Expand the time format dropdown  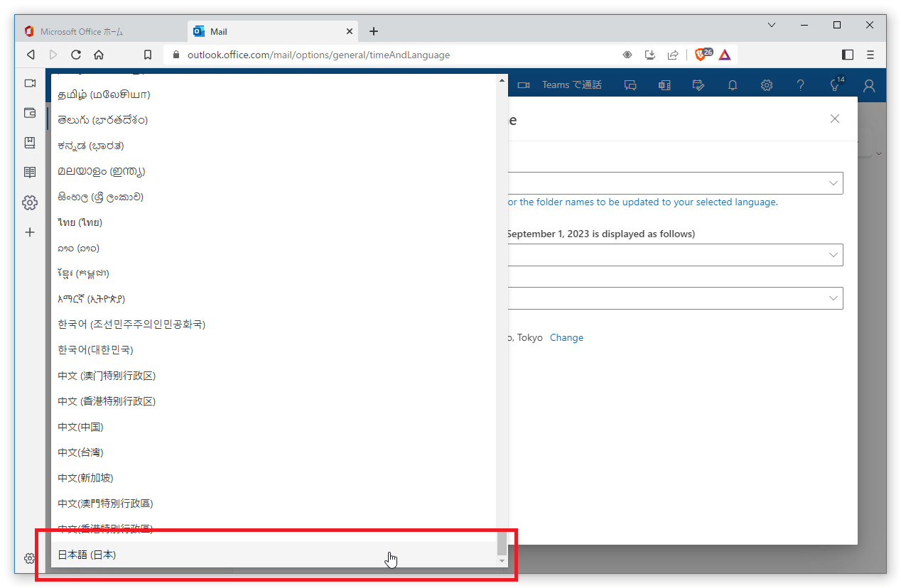click(833, 298)
